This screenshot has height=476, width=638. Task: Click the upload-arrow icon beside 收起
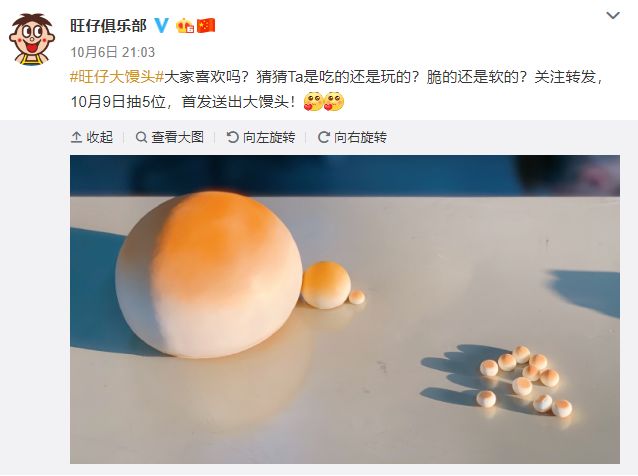(76, 138)
